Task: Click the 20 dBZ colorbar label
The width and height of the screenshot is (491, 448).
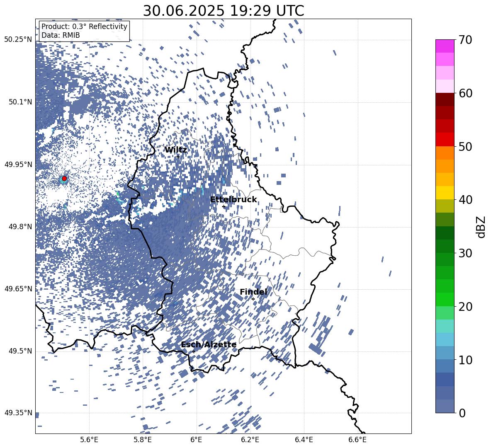Action: [x=465, y=306]
